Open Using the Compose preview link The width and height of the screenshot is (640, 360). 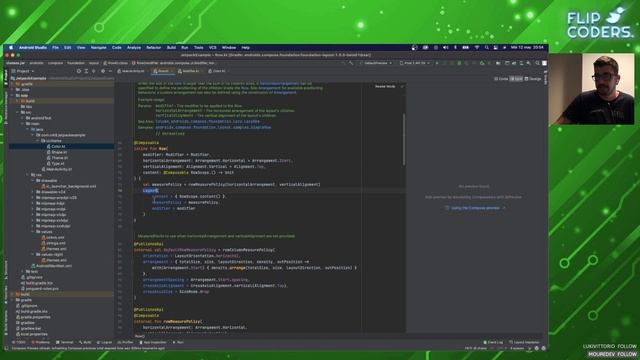pos(475,208)
